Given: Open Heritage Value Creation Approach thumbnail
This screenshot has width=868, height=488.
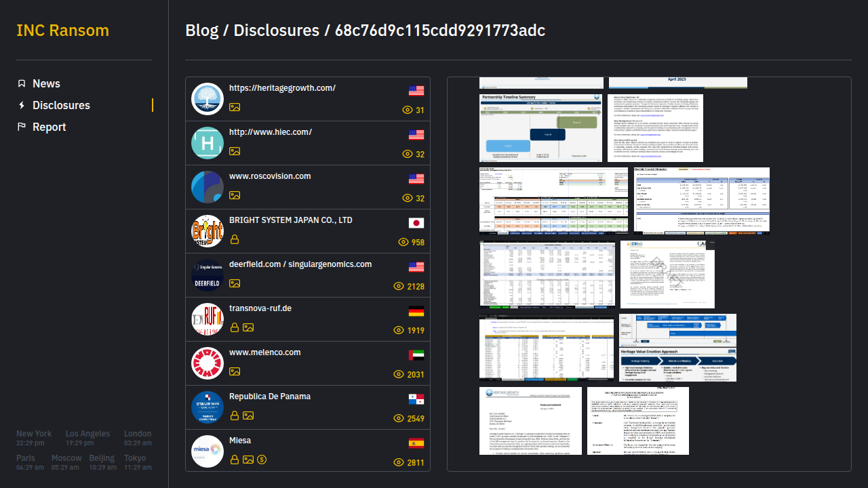Looking at the screenshot, I should pos(677,348).
